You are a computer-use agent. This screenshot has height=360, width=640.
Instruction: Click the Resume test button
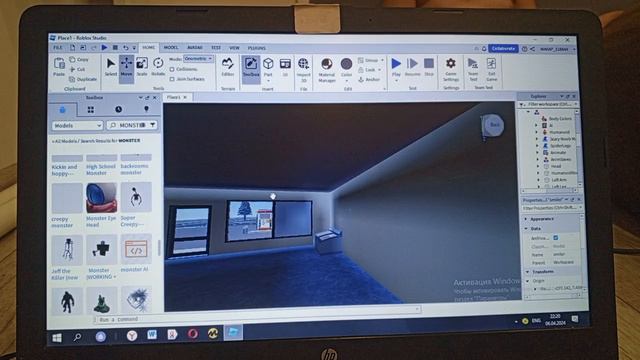pos(413,67)
